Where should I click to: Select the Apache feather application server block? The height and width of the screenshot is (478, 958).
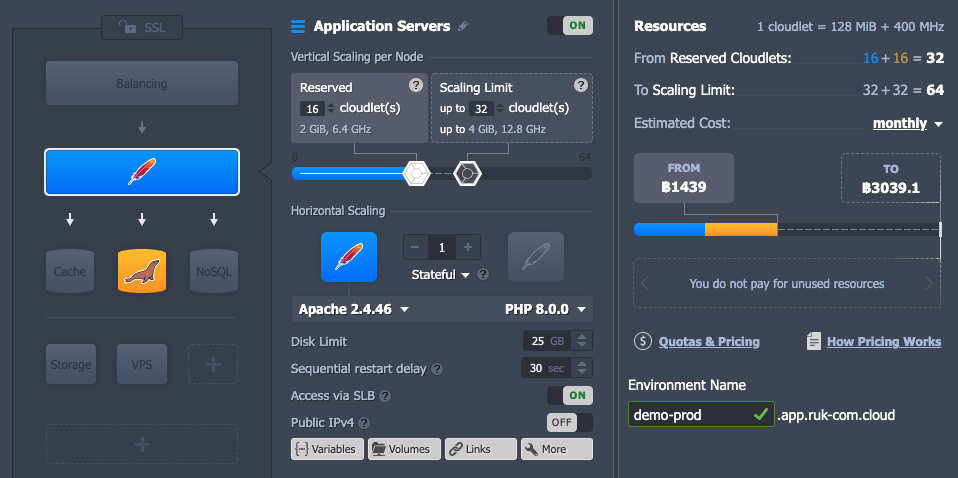point(142,172)
